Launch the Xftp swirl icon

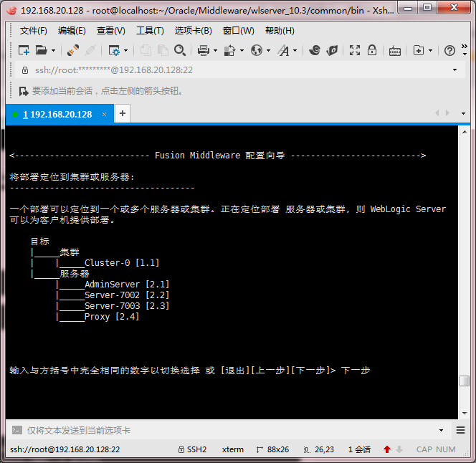point(315,50)
